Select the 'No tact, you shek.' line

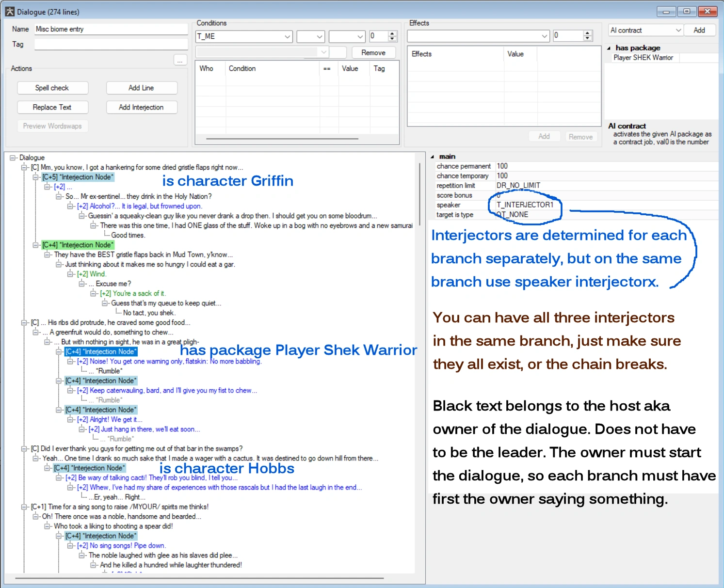149,313
